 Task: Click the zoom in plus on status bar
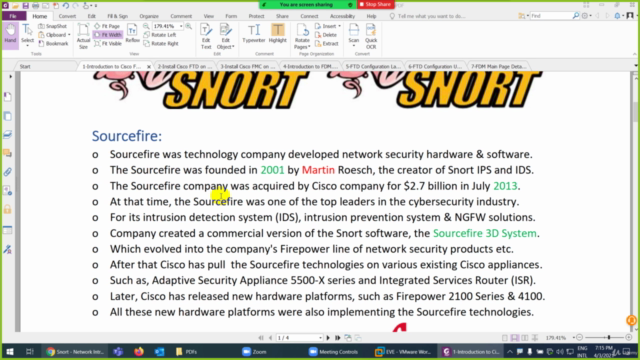click(x=629, y=338)
